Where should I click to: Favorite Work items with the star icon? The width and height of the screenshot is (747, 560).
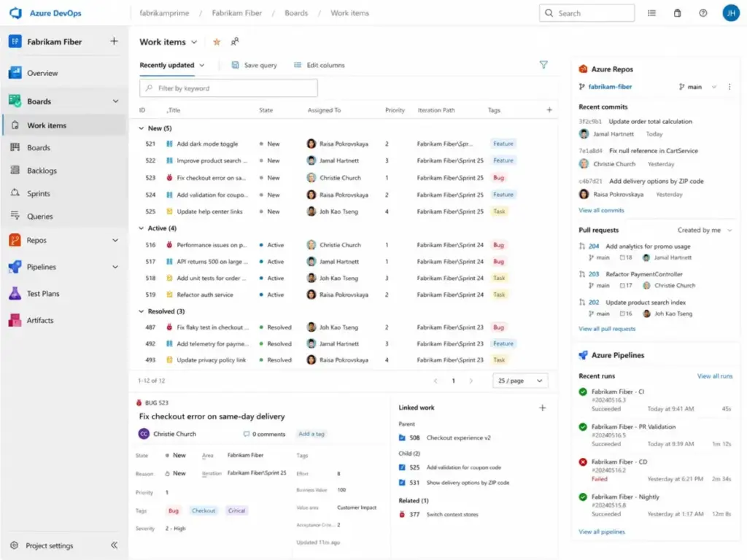point(217,42)
